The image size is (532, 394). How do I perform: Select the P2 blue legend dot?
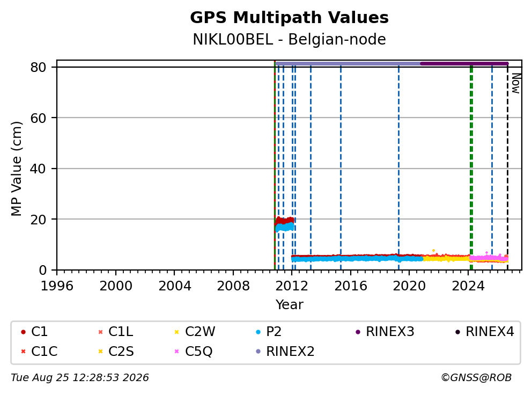pyautogui.click(x=258, y=332)
